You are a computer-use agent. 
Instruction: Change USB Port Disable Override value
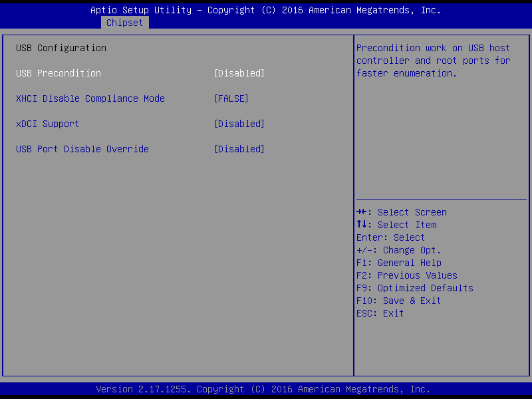(x=239, y=149)
